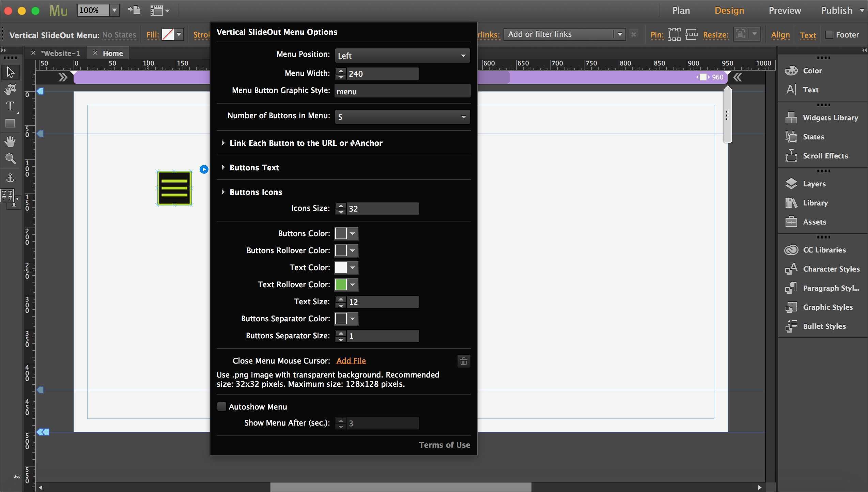This screenshot has width=868, height=492.
Task: Select the Crop tool in toolbar
Action: [10, 89]
